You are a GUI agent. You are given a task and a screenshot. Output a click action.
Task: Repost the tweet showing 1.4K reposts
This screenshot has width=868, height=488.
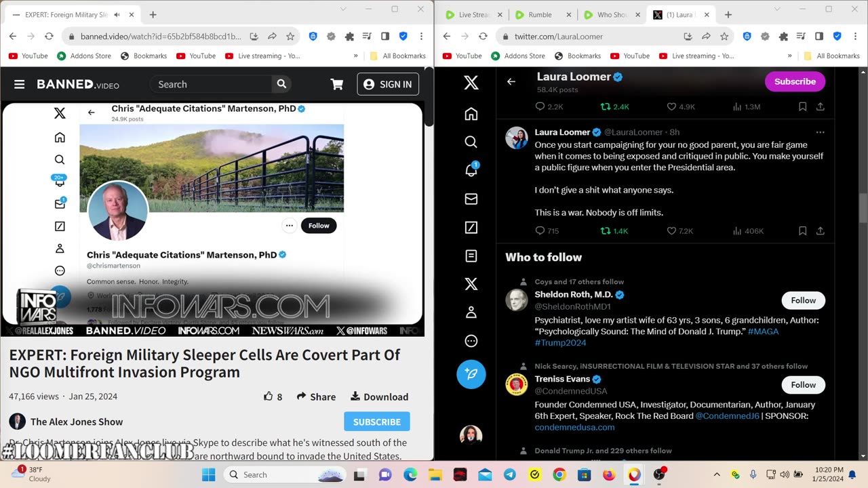[606, 230]
